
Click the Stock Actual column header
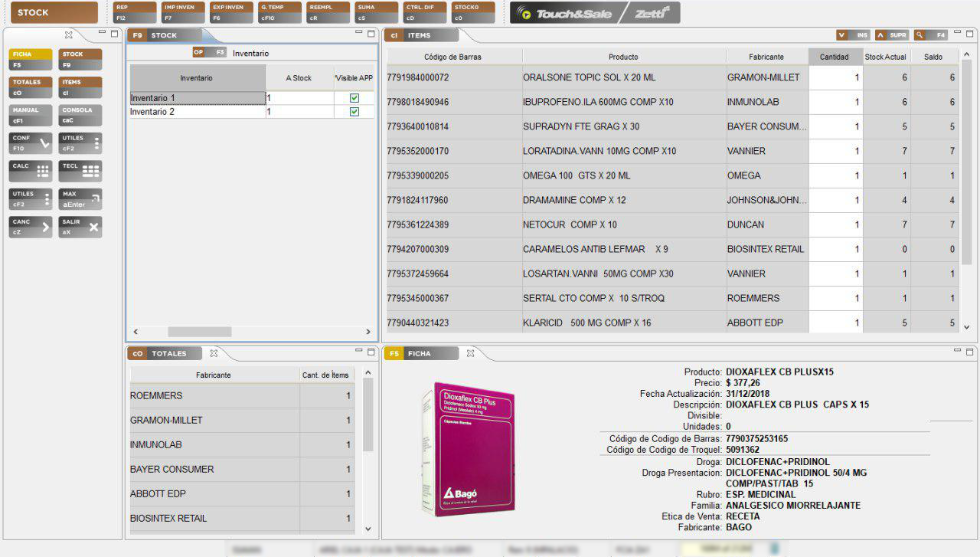[886, 57]
